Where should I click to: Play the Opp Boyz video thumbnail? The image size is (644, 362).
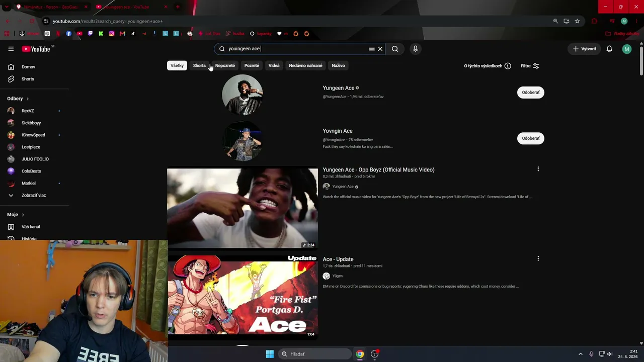tap(243, 209)
